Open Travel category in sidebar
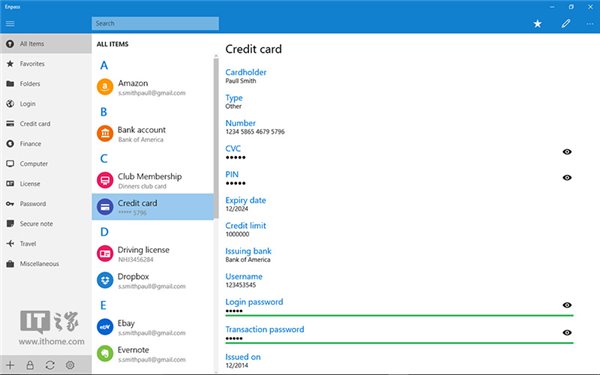This screenshot has height=375, width=600. 46,243
